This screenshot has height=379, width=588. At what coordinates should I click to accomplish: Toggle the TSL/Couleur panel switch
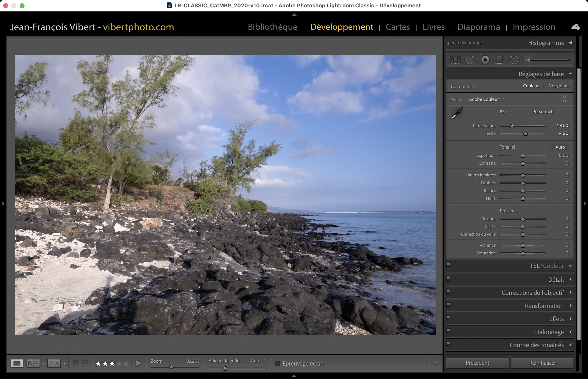tap(448, 265)
